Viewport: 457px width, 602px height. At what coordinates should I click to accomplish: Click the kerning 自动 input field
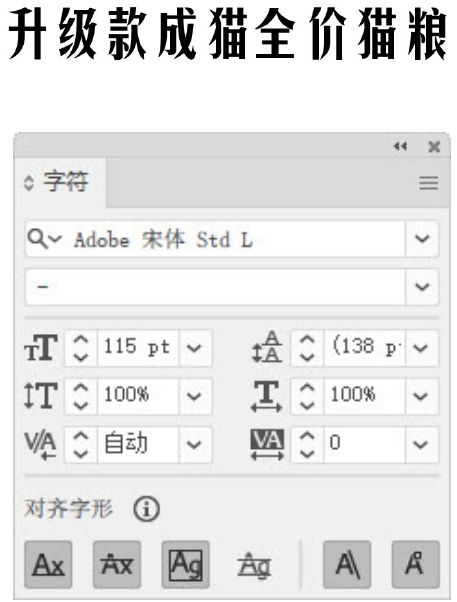[x=138, y=444]
